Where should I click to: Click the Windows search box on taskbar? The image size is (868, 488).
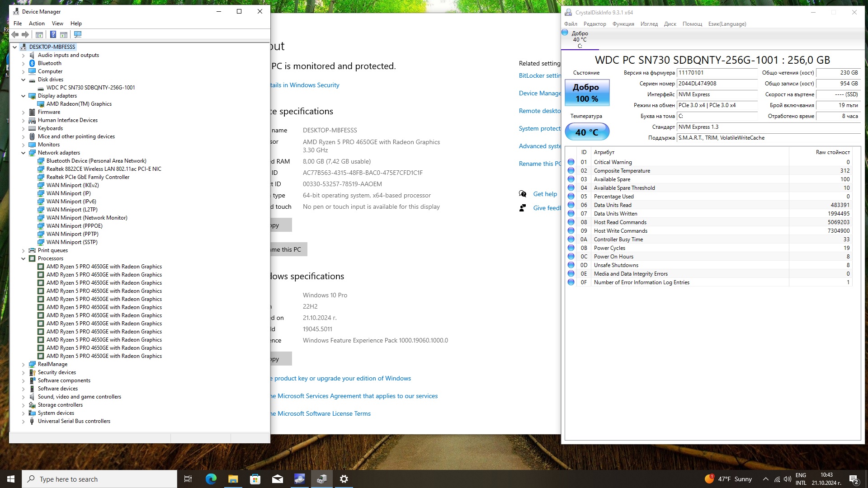tap(99, 479)
